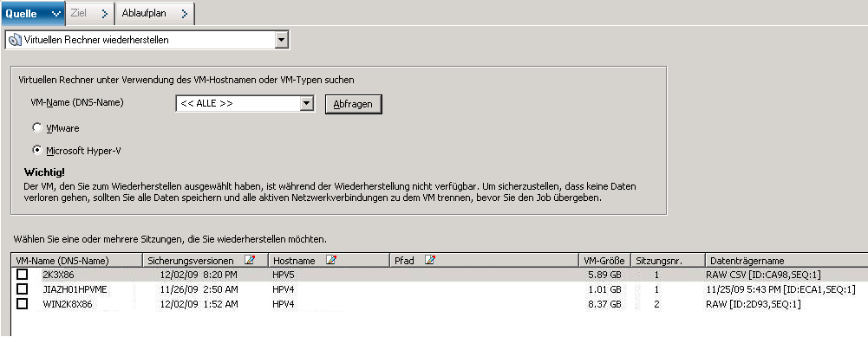
Task: Click session number 2 for WIN2K8X86
Action: [656, 304]
